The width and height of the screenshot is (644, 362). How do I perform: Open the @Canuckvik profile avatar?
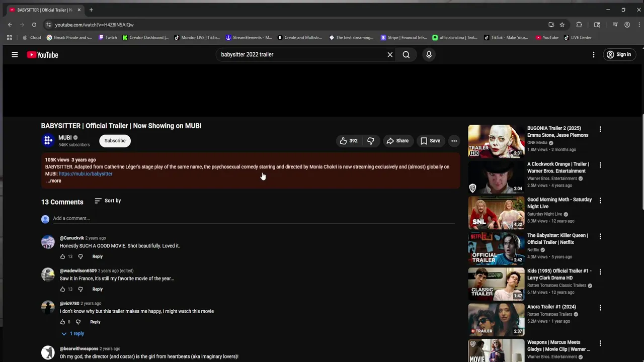pyautogui.click(x=48, y=242)
